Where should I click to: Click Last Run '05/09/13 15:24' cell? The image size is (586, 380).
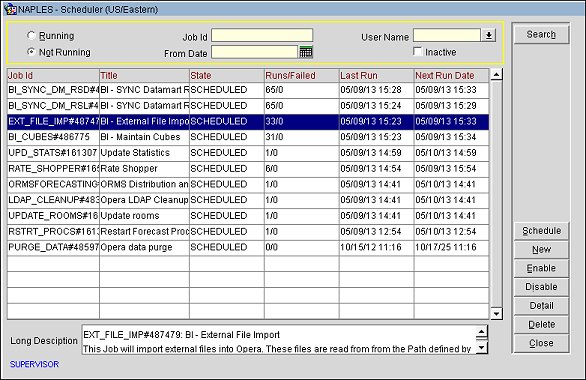[x=377, y=106]
